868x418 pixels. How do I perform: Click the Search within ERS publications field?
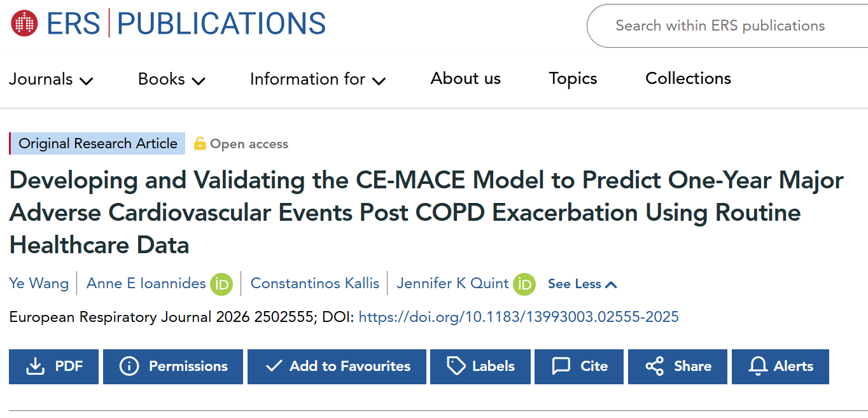(x=725, y=26)
